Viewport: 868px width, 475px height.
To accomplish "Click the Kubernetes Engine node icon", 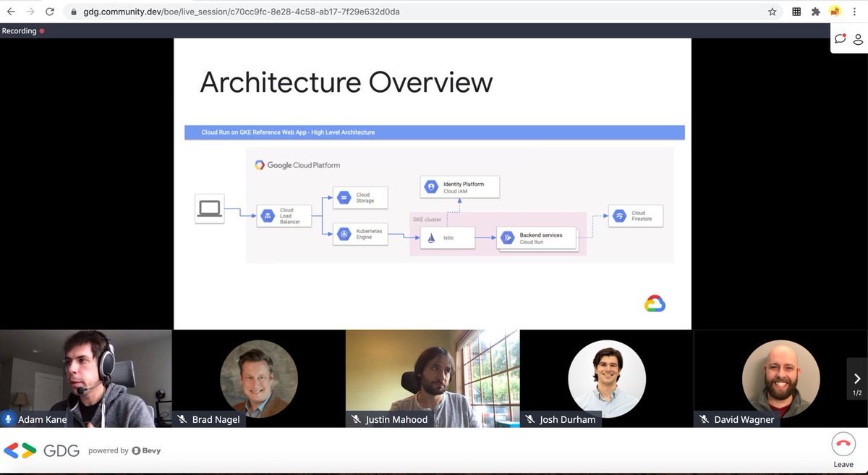I will coord(344,234).
